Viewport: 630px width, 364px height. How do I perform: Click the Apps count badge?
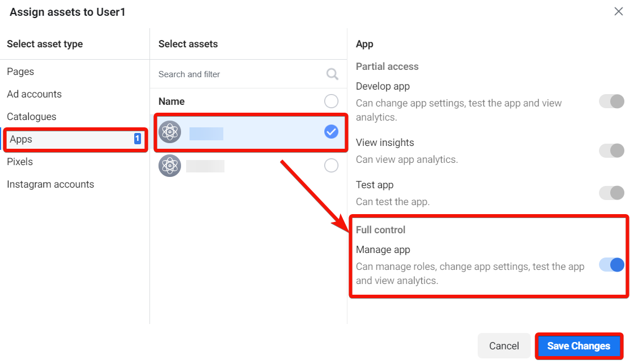pos(137,139)
